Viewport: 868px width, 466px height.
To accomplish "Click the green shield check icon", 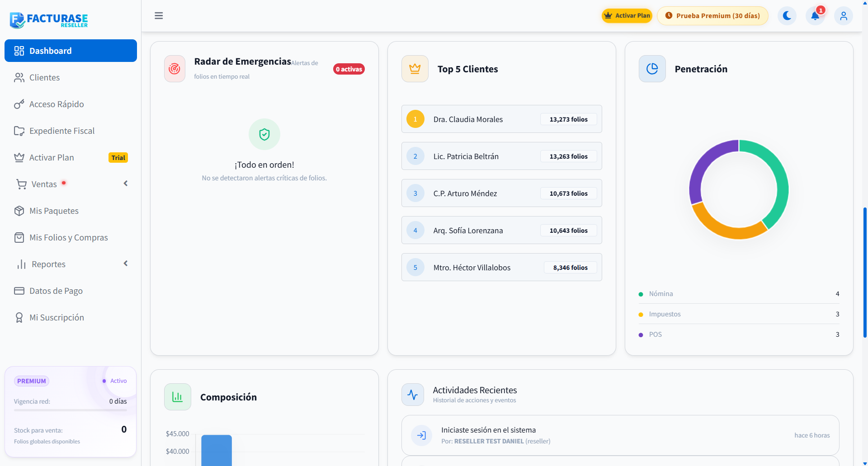I will [264, 134].
